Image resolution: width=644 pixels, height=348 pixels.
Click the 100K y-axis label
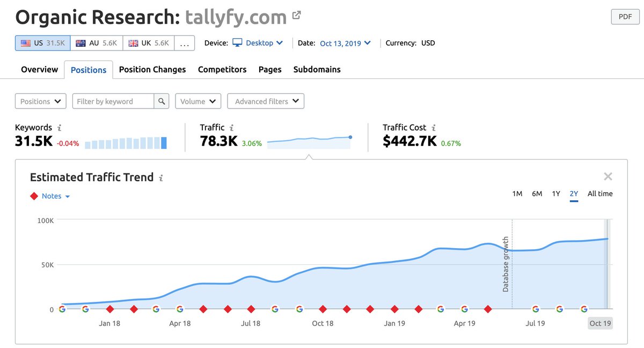click(x=45, y=221)
